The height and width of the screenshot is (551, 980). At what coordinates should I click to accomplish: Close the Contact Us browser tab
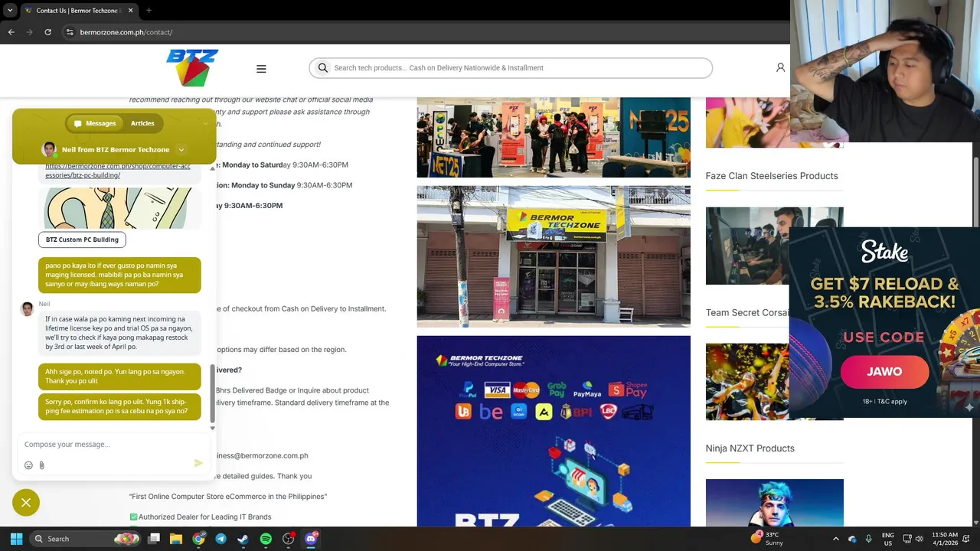(x=130, y=10)
